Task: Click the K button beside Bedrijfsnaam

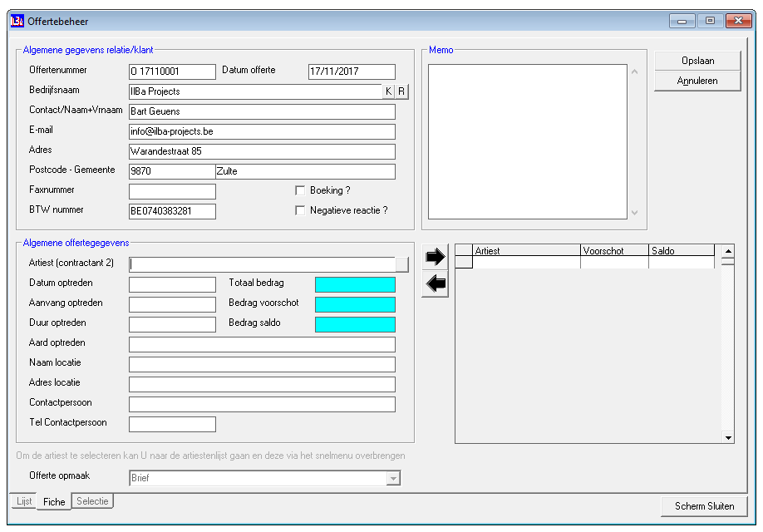Action: click(388, 91)
